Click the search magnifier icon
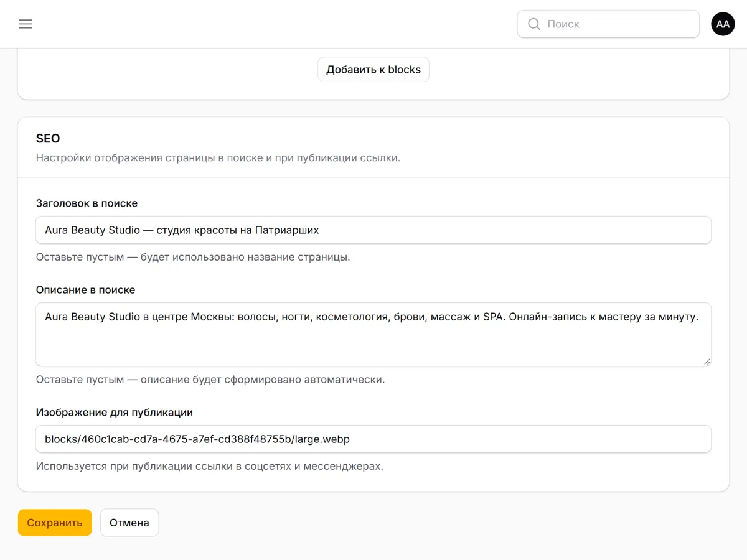The image size is (747, 560). point(533,24)
